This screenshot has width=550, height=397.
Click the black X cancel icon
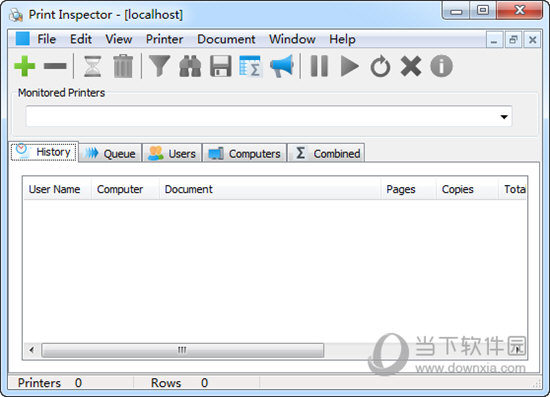coord(411,66)
